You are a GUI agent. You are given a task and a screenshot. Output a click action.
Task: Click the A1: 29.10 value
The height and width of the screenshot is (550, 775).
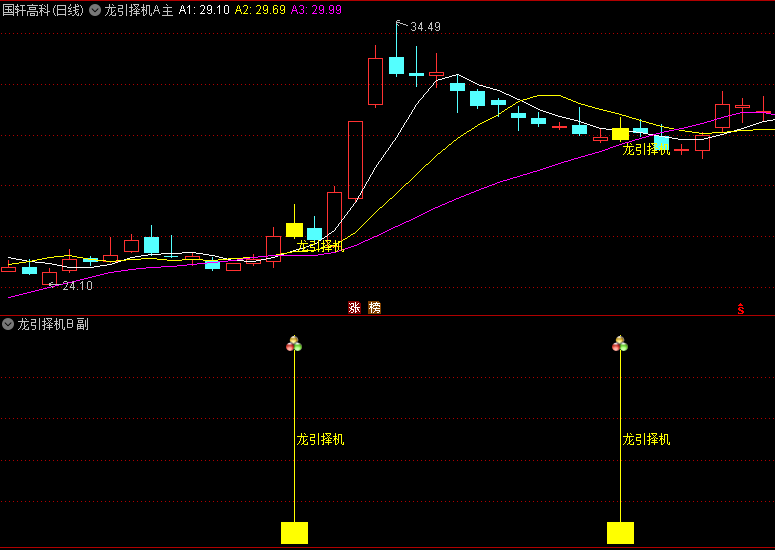pos(204,10)
